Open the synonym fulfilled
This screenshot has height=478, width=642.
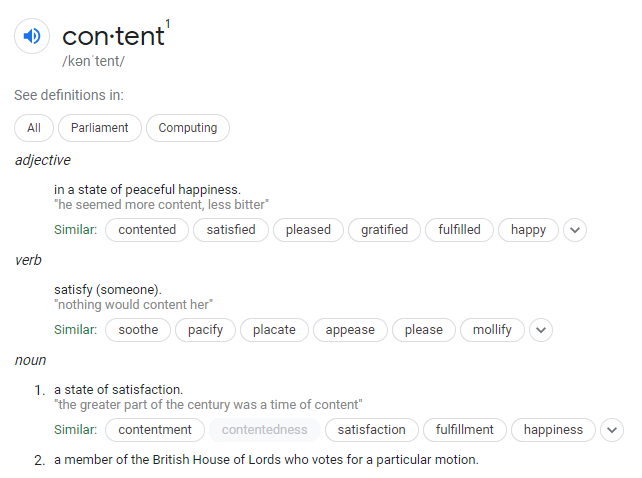(x=459, y=230)
